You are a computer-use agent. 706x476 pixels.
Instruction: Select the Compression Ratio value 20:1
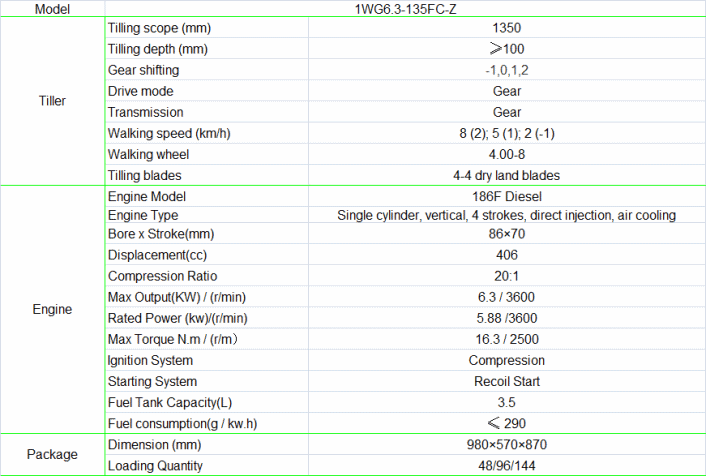coord(506,276)
